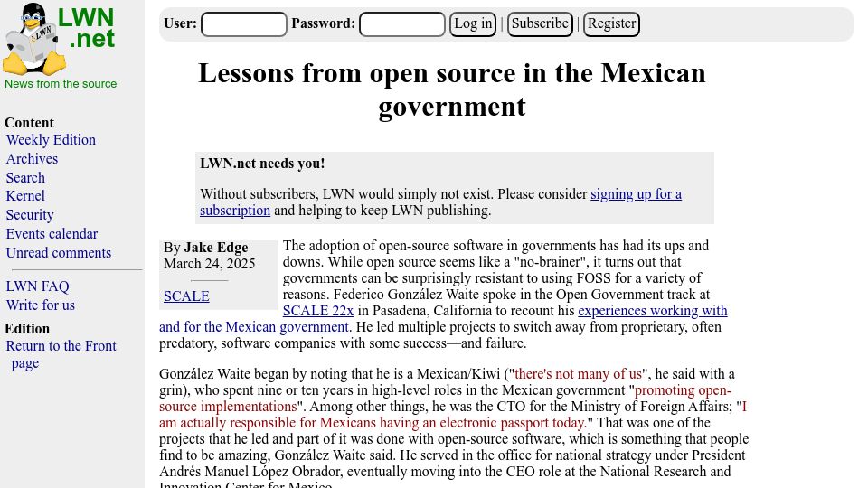Open the experiences working with Mexican government link

(653, 310)
